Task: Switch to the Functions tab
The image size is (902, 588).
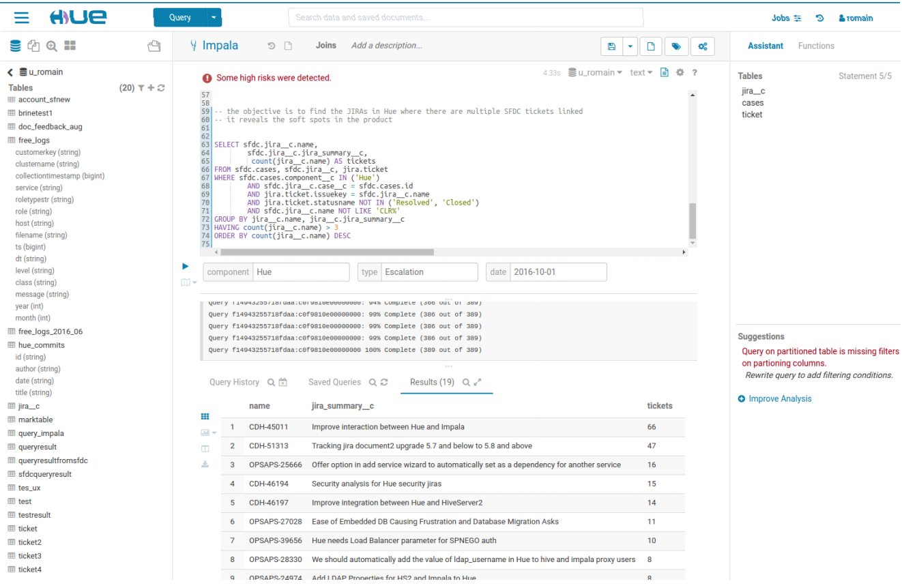Action: point(816,46)
